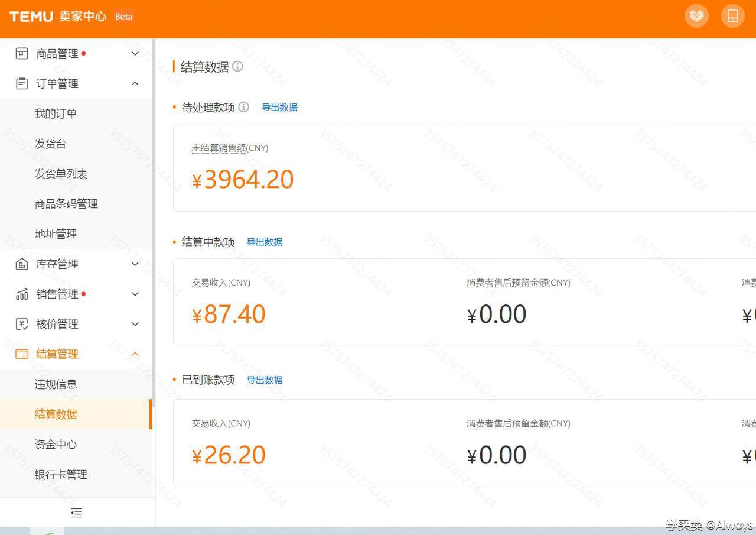Expand the 库存管理 chevron

(x=135, y=264)
